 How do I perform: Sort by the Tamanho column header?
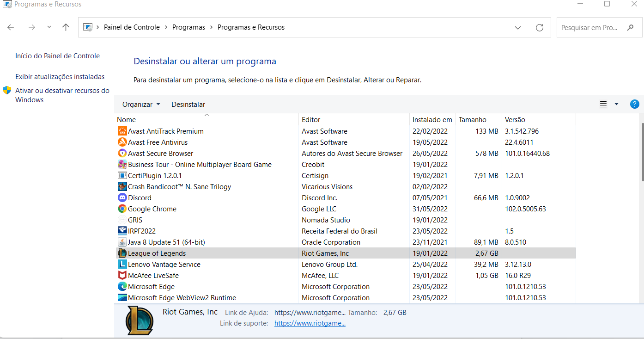pyautogui.click(x=479, y=120)
